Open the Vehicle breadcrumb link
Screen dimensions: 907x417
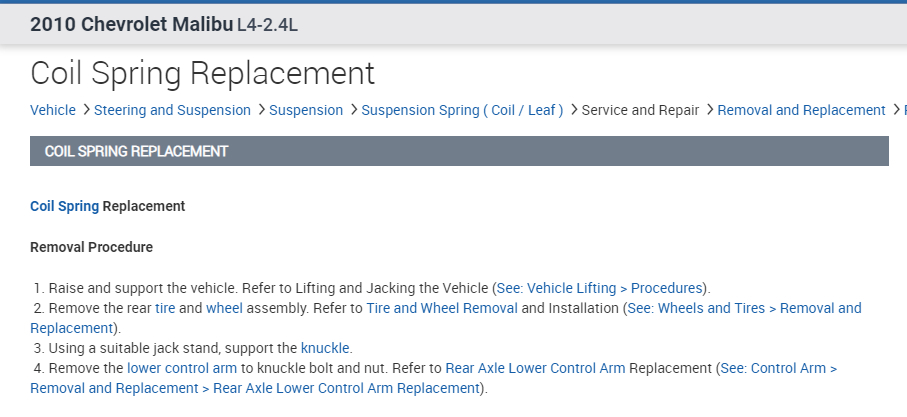[53, 110]
